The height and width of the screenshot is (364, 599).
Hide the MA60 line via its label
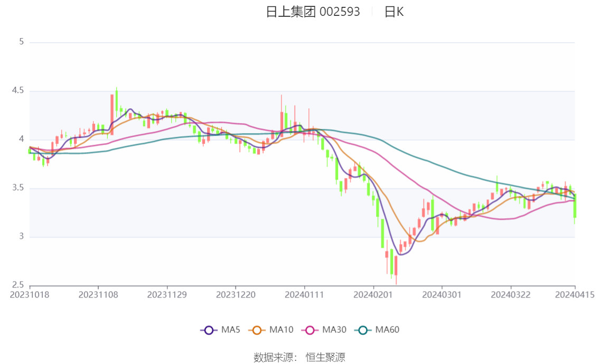pyautogui.click(x=387, y=330)
